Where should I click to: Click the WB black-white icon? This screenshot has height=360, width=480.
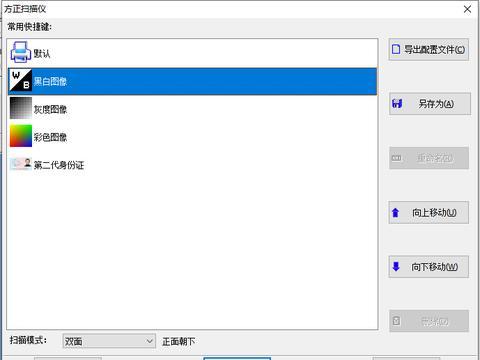(21, 80)
